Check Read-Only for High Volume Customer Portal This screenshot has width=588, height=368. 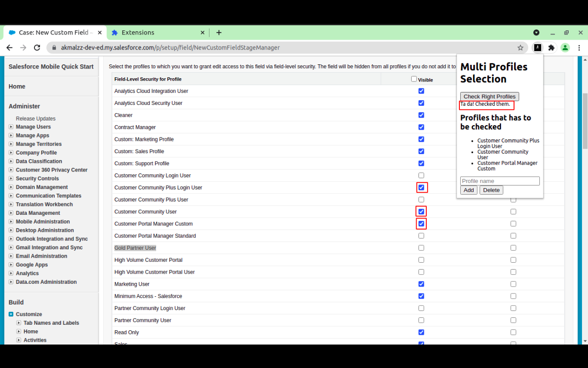[513, 260]
